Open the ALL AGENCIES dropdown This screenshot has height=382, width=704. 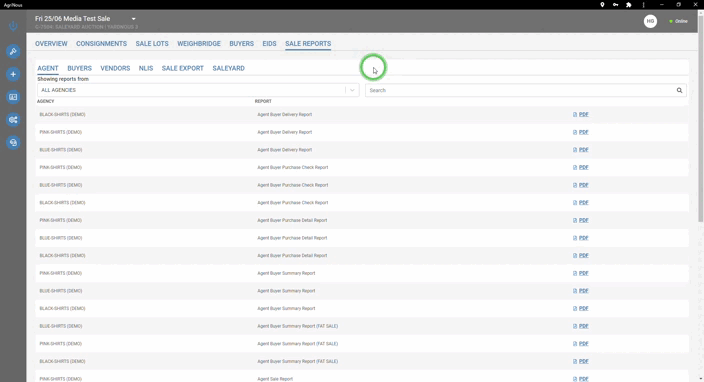198,90
